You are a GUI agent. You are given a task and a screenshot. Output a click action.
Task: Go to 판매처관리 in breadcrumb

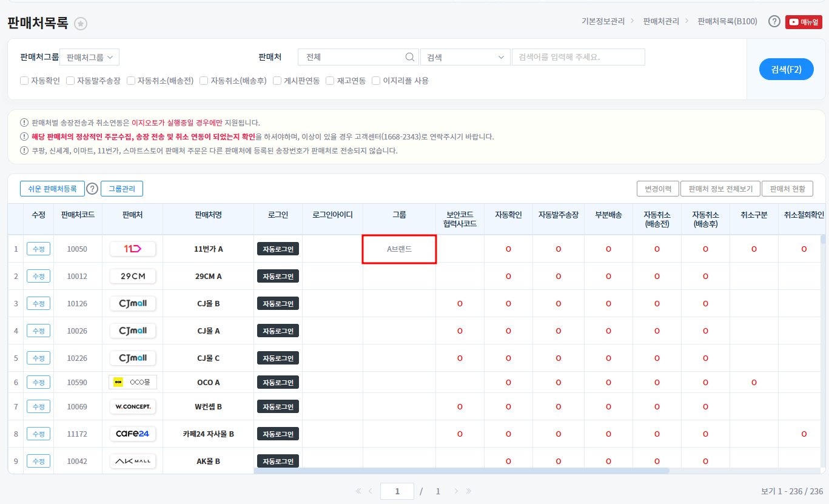661,21
